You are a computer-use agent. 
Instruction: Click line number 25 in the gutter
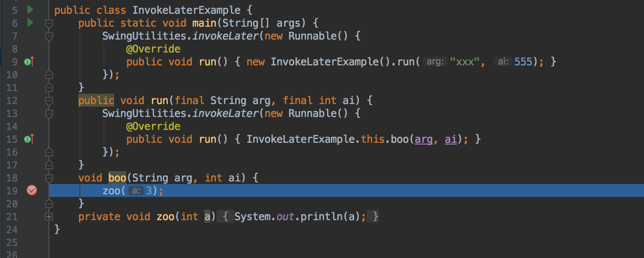point(12,242)
